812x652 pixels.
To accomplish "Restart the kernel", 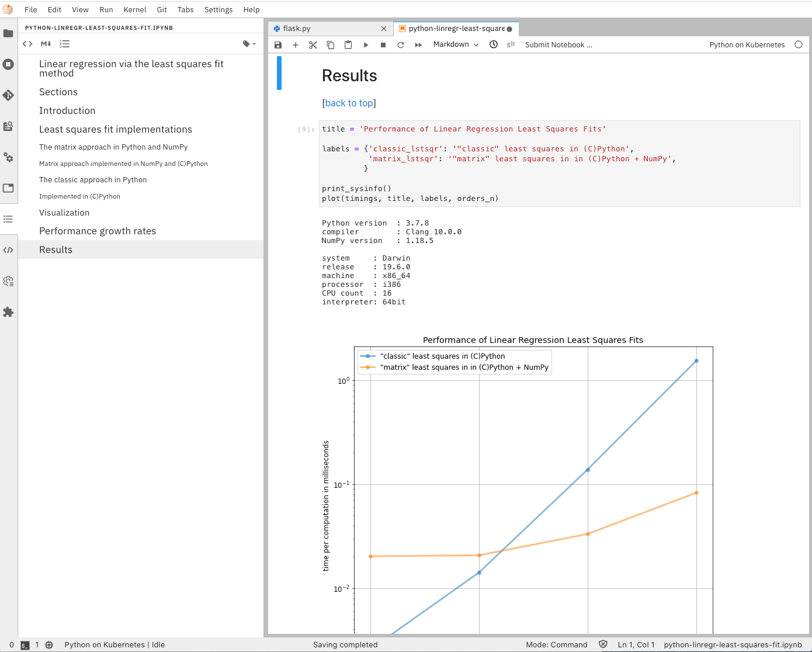I will point(401,45).
